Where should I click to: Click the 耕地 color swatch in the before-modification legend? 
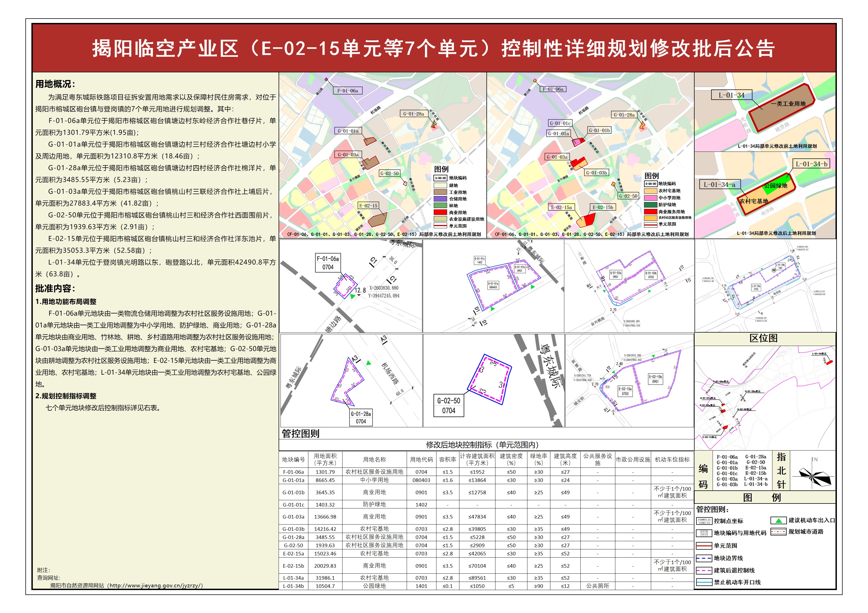click(441, 185)
